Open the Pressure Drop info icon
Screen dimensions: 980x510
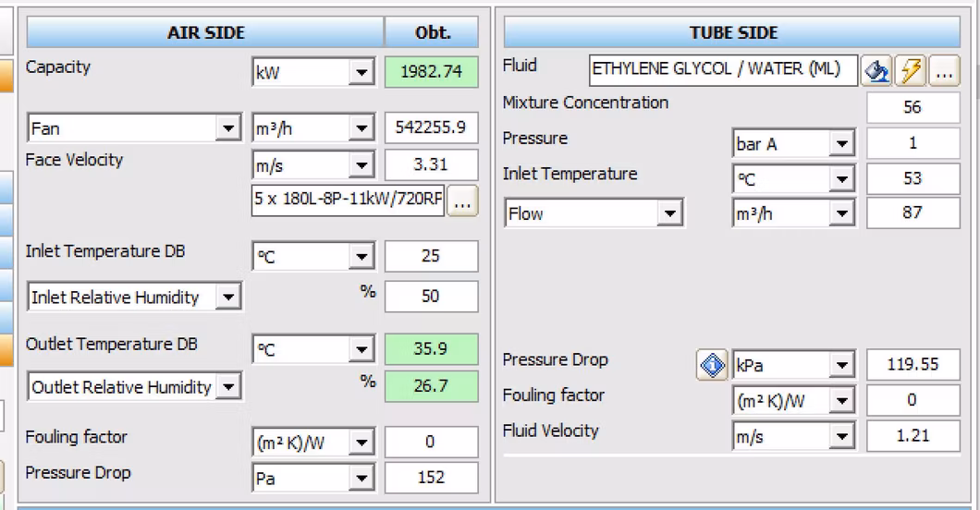point(711,366)
